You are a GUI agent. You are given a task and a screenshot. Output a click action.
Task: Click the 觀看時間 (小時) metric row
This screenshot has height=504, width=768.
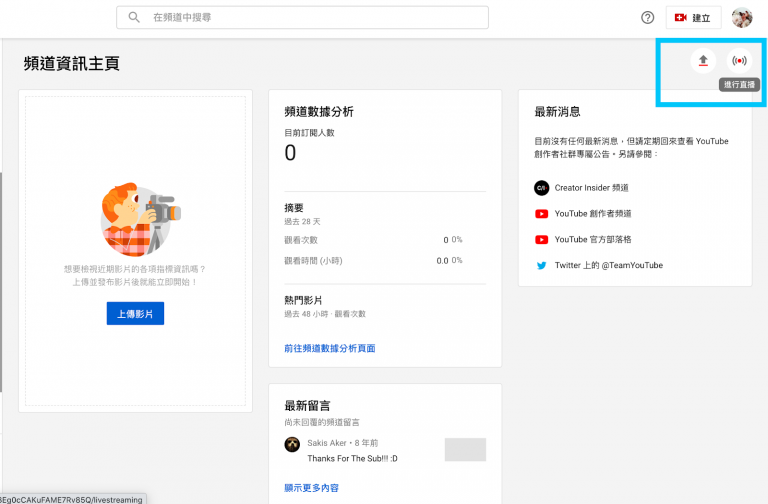coord(374,261)
